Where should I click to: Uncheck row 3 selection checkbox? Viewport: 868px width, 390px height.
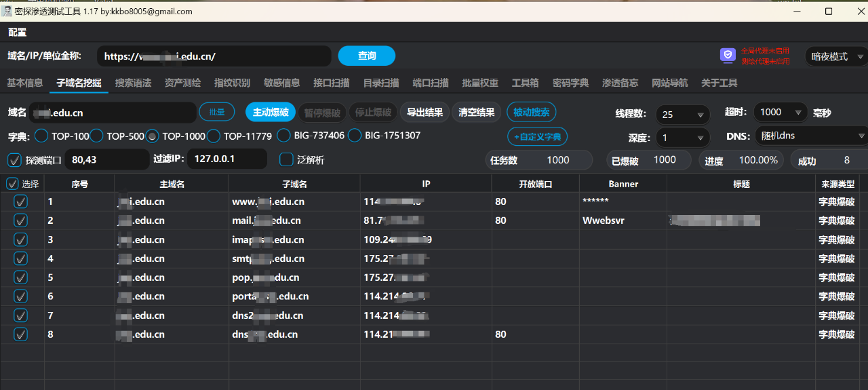tap(21, 239)
